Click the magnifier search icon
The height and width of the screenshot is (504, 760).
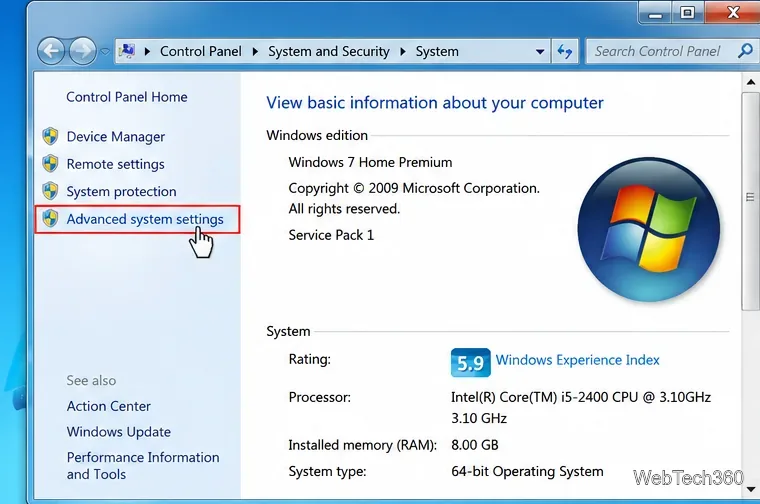(x=745, y=50)
